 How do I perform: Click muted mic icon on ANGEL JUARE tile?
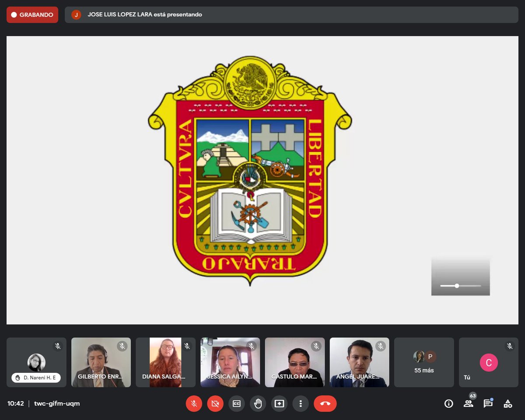tap(381, 346)
